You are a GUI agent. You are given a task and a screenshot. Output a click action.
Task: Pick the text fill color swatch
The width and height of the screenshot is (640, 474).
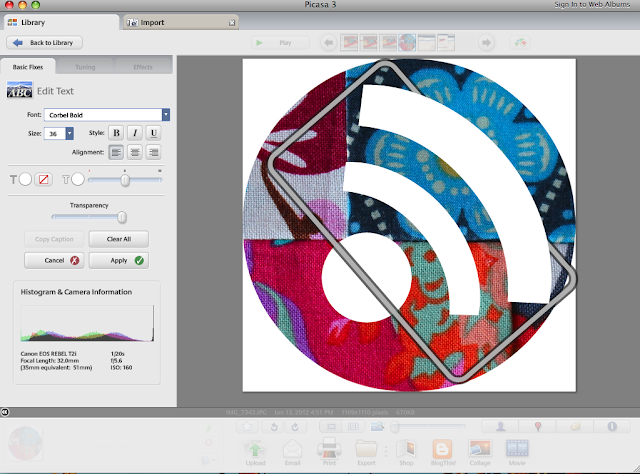[x=25, y=179]
